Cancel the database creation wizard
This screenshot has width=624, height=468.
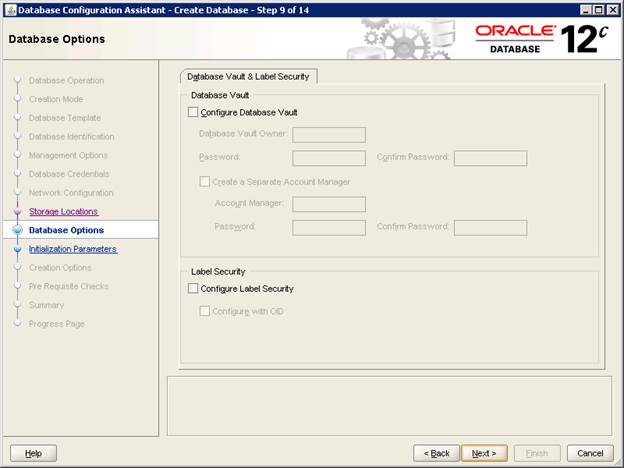click(590, 453)
